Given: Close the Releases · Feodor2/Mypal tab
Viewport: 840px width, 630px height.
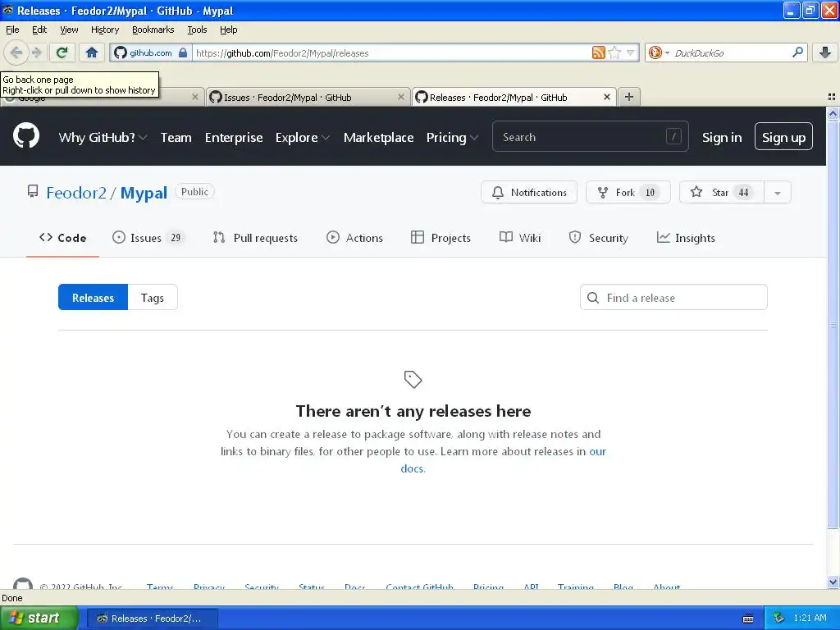Looking at the screenshot, I should tap(606, 97).
